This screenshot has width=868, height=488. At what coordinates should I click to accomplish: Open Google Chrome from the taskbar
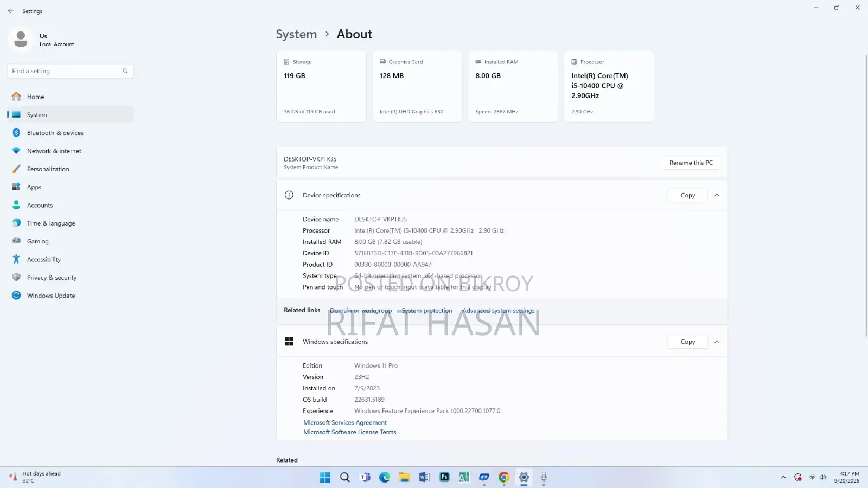coord(504,477)
